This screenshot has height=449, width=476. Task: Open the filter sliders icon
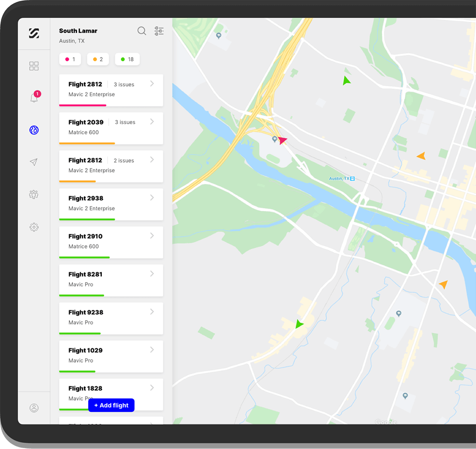click(159, 31)
